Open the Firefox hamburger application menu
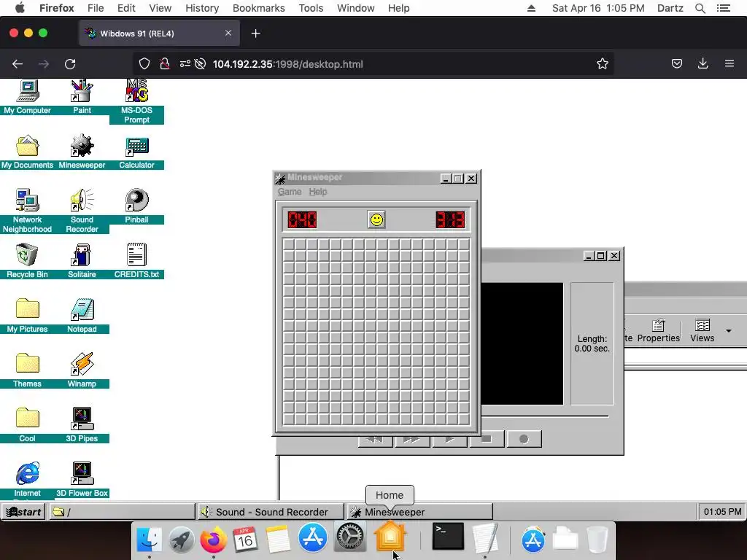Viewport: 747px width, 560px height. 729,64
